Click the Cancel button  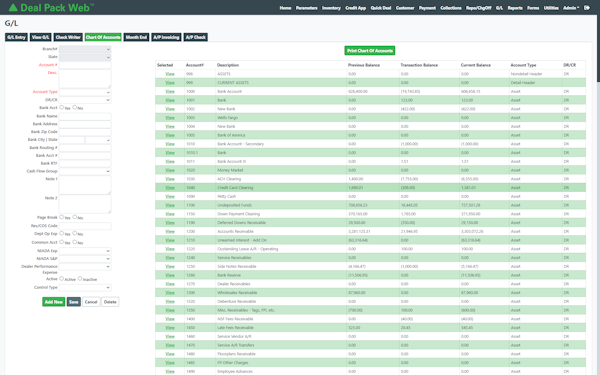point(91,302)
